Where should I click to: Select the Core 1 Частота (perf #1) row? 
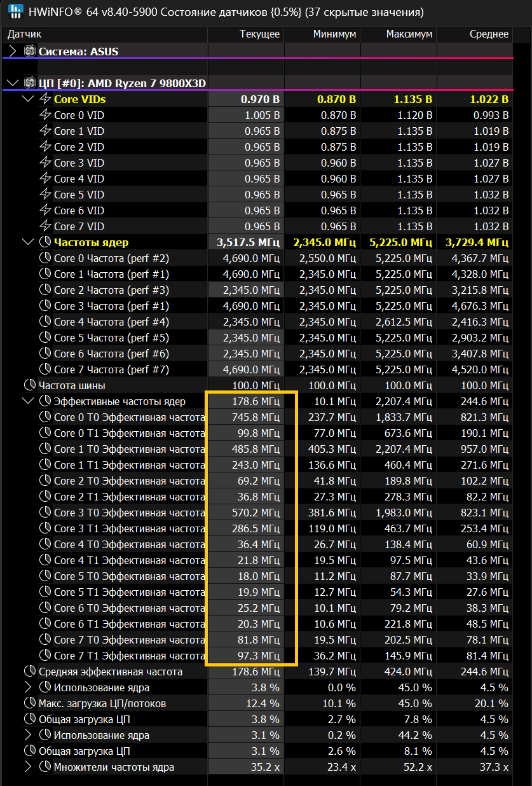point(258,273)
